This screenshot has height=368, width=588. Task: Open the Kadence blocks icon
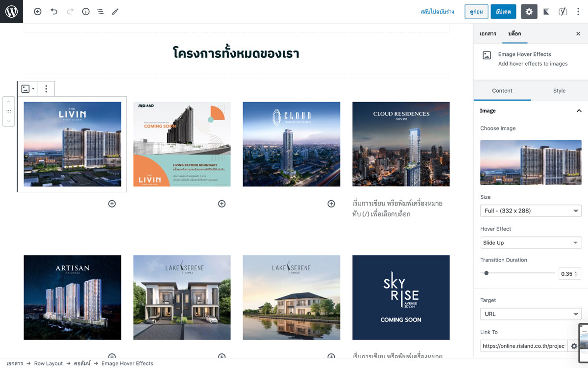[x=546, y=11]
